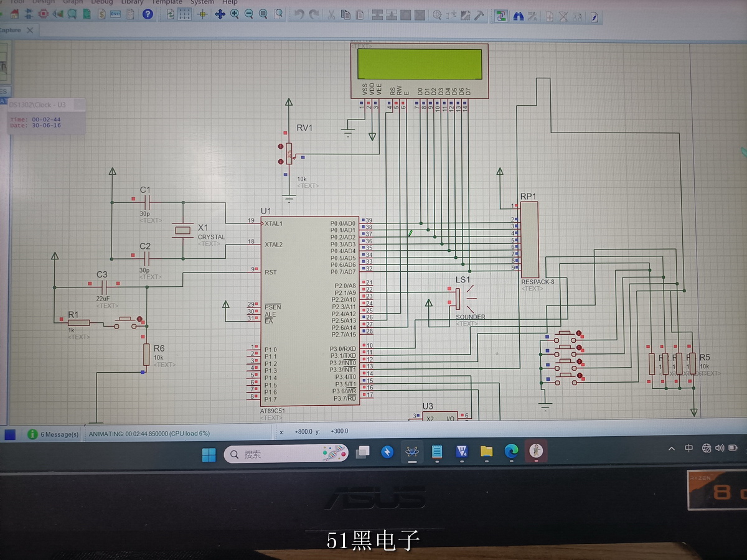Undo the last change
Screen dimensions: 747x560
tap(299, 15)
